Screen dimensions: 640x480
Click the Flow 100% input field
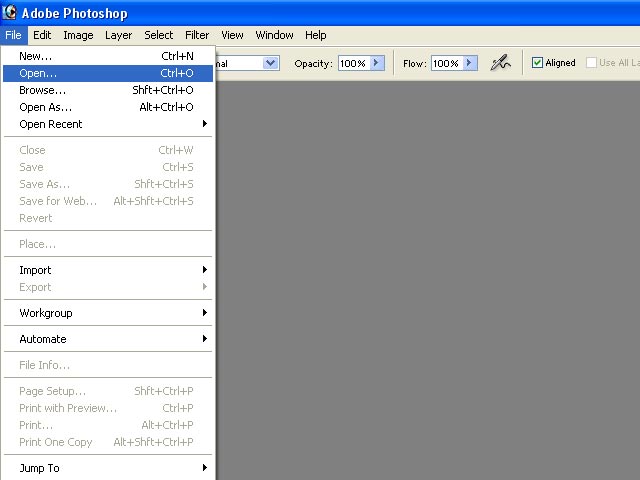447,63
